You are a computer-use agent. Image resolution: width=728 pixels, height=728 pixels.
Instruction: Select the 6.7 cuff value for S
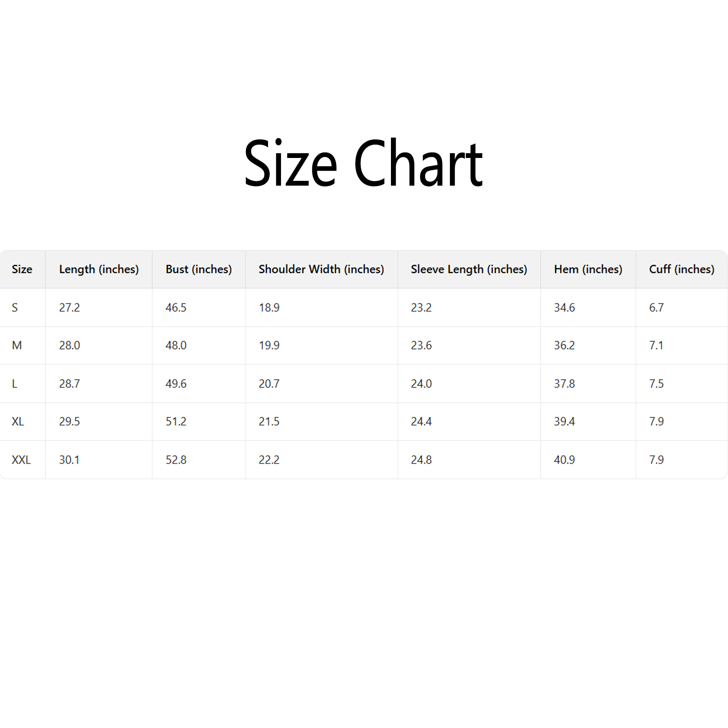point(656,308)
